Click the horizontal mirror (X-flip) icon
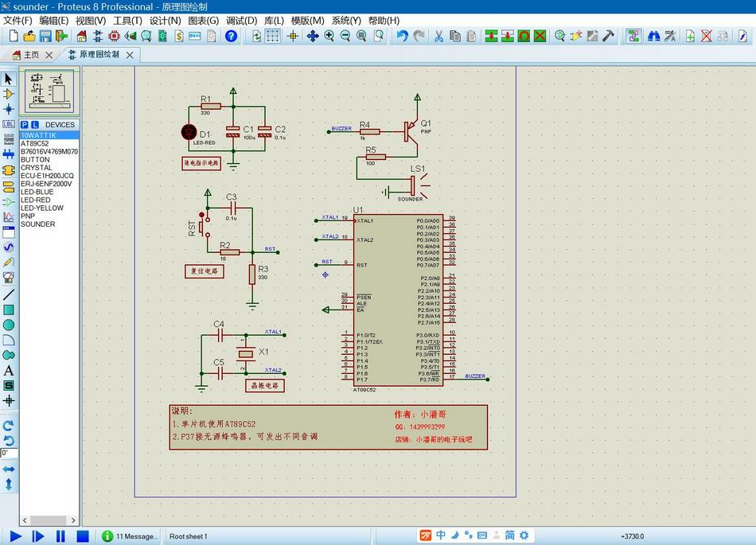The height and width of the screenshot is (545, 756). [x=8, y=469]
